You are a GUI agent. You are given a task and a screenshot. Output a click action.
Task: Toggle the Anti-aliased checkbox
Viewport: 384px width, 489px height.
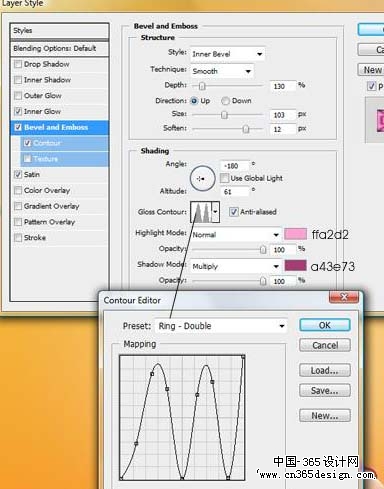[234, 212]
